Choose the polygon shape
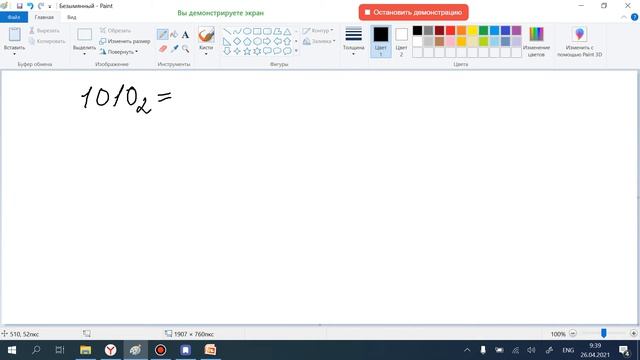640x360 pixels. click(x=278, y=31)
